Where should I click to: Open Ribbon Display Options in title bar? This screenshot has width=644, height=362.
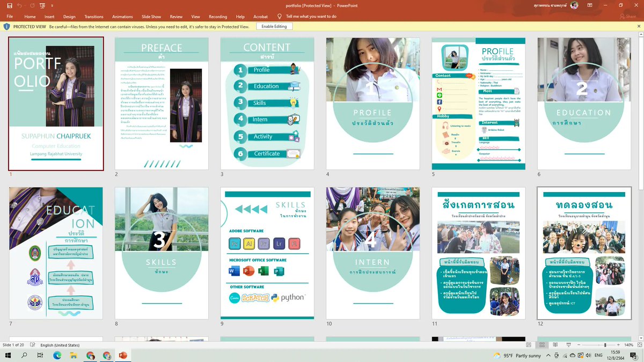pos(590,5)
